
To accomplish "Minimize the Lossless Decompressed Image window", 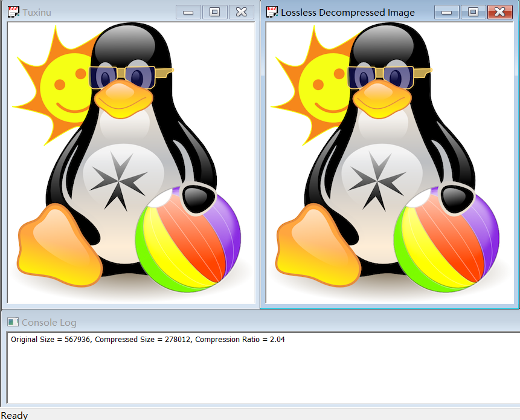I will (x=447, y=12).
